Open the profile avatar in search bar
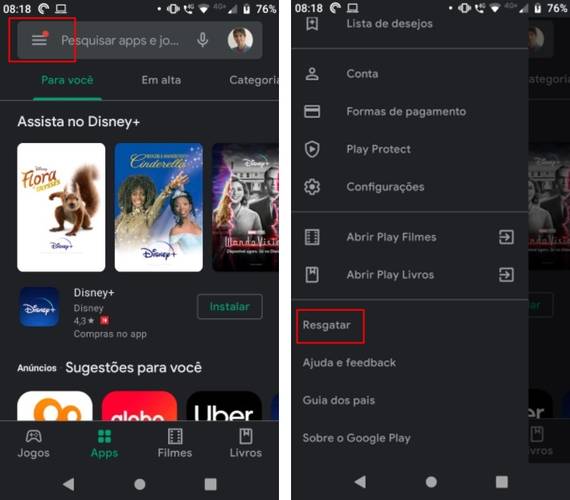 [x=240, y=39]
